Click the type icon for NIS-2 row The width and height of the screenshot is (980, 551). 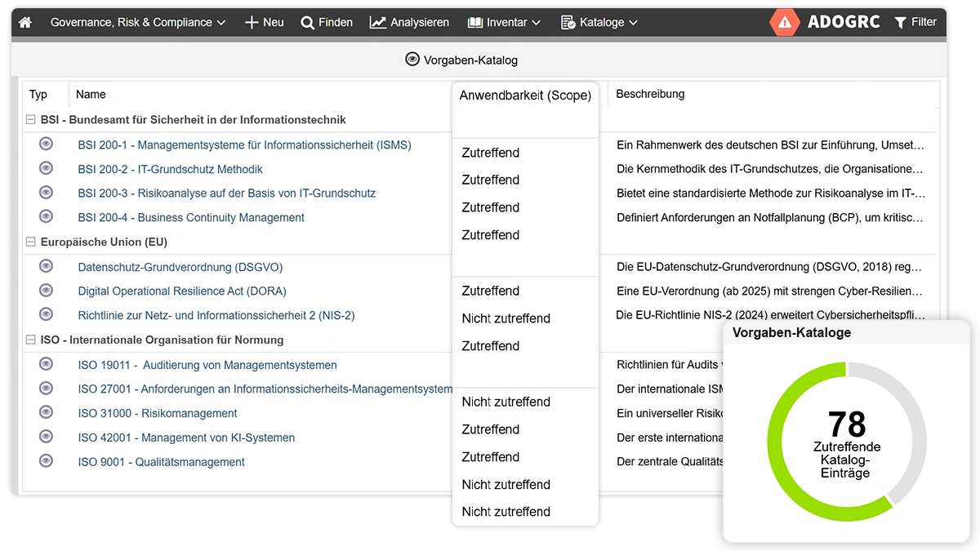(x=46, y=315)
